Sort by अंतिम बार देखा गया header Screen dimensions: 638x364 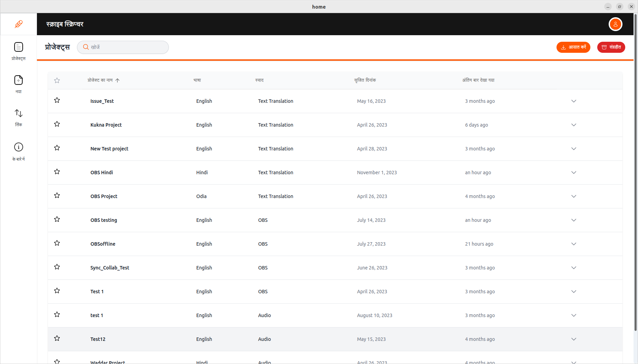coord(478,80)
